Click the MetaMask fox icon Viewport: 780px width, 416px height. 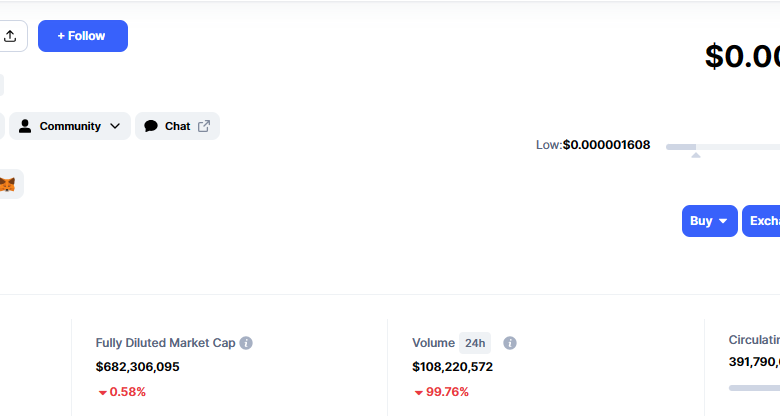click(x=7, y=184)
